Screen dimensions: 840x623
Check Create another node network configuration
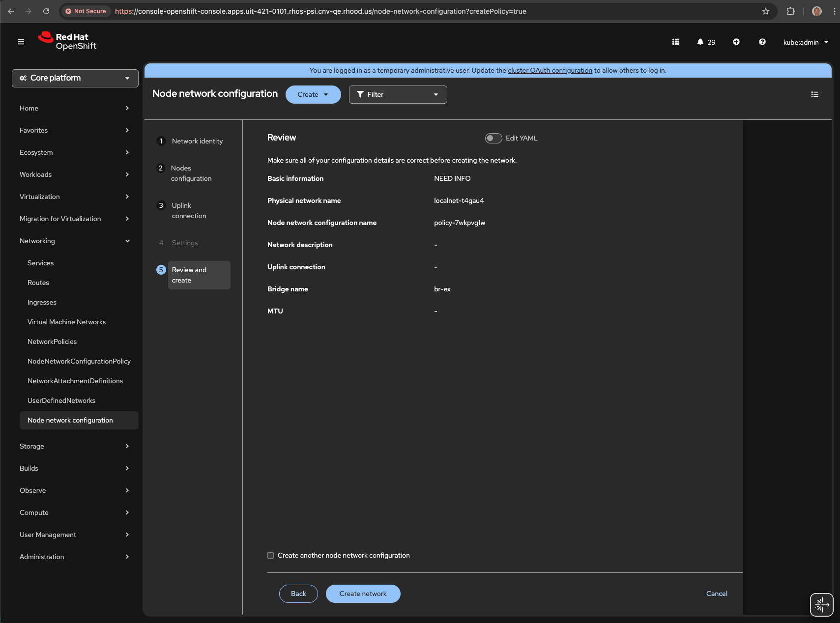[271, 556]
